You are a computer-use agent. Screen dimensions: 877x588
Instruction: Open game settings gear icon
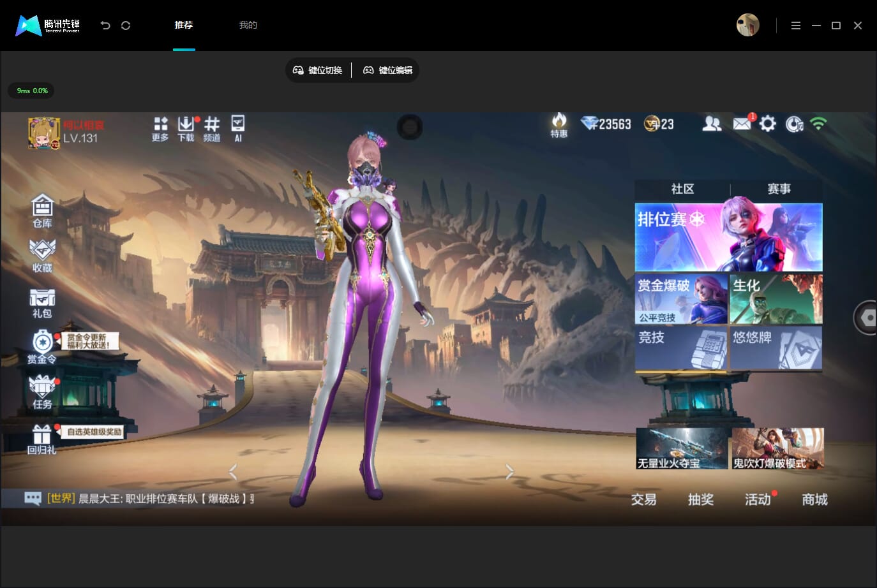(x=768, y=124)
